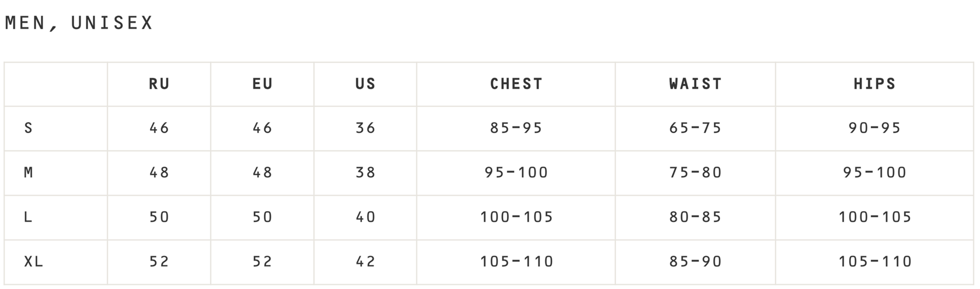The height and width of the screenshot is (289, 980).
Task: Click waist value 75-80
Action: click(x=695, y=173)
